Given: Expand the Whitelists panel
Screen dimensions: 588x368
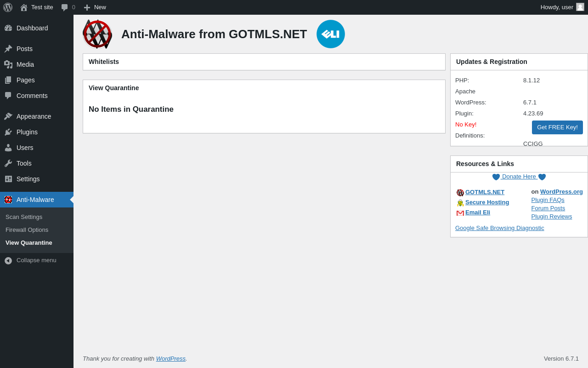Looking at the screenshot, I should point(264,62).
